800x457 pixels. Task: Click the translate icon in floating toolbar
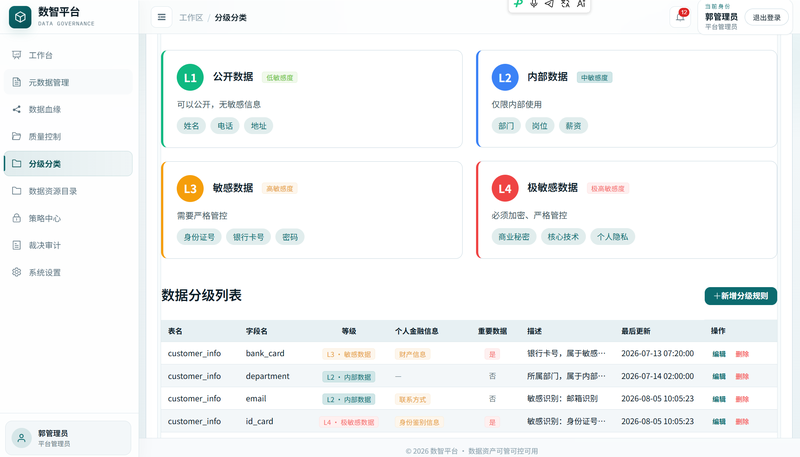click(565, 4)
